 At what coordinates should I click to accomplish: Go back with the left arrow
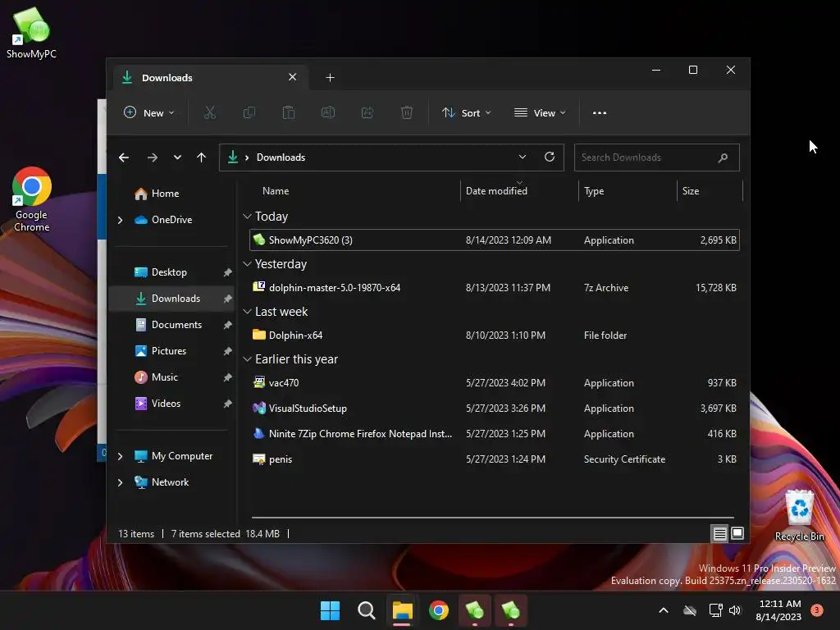click(124, 157)
